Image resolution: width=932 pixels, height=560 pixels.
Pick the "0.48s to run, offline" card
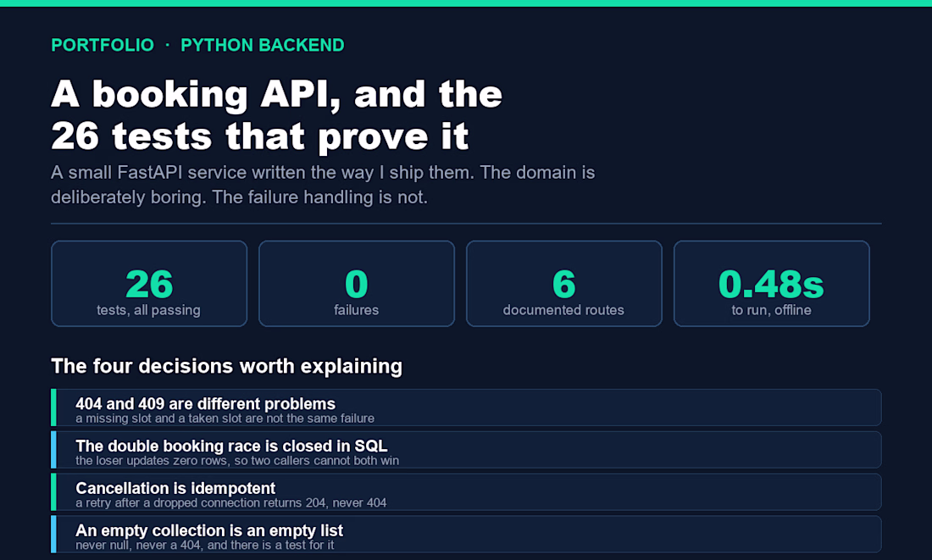772,284
